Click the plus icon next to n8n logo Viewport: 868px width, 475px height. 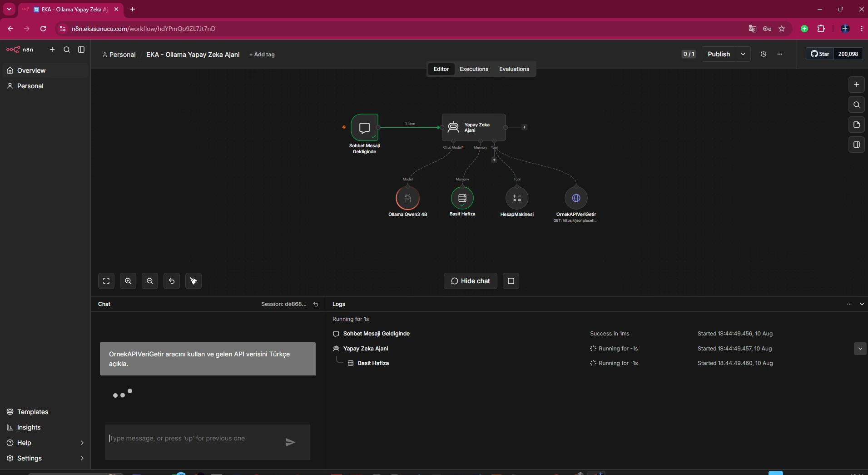tap(52, 50)
